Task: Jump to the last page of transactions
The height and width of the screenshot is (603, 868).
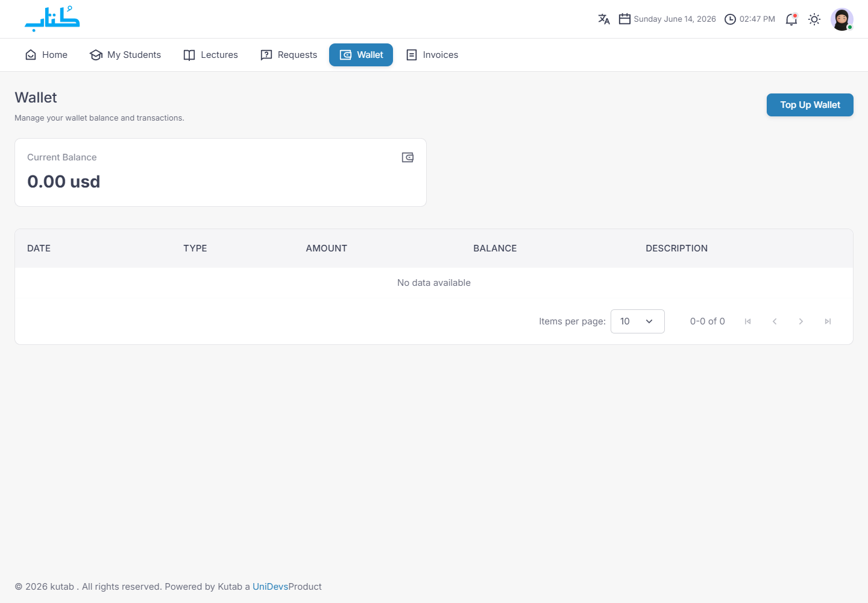Action: pos(828,321)
